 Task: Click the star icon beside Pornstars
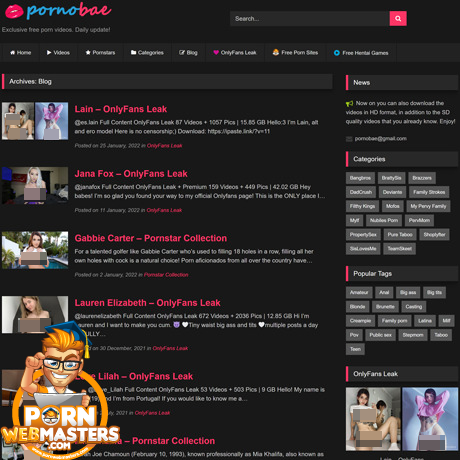[88, 53]
